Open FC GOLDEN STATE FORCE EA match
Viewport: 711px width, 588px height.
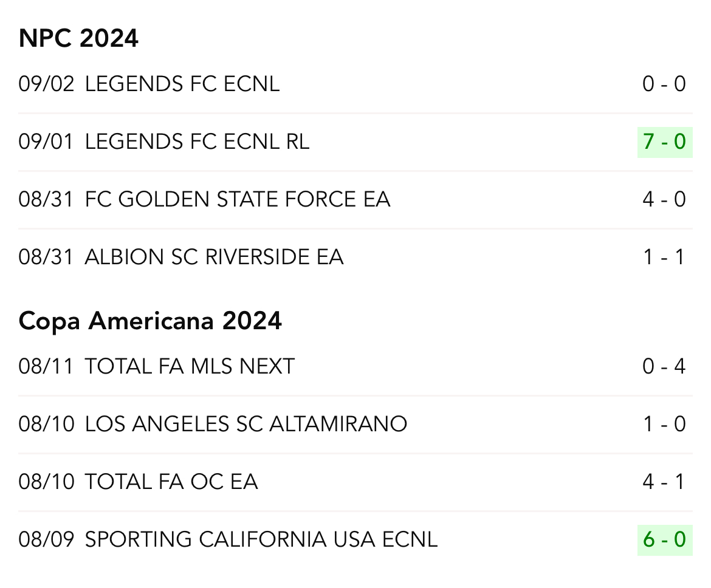coord(237,199)
